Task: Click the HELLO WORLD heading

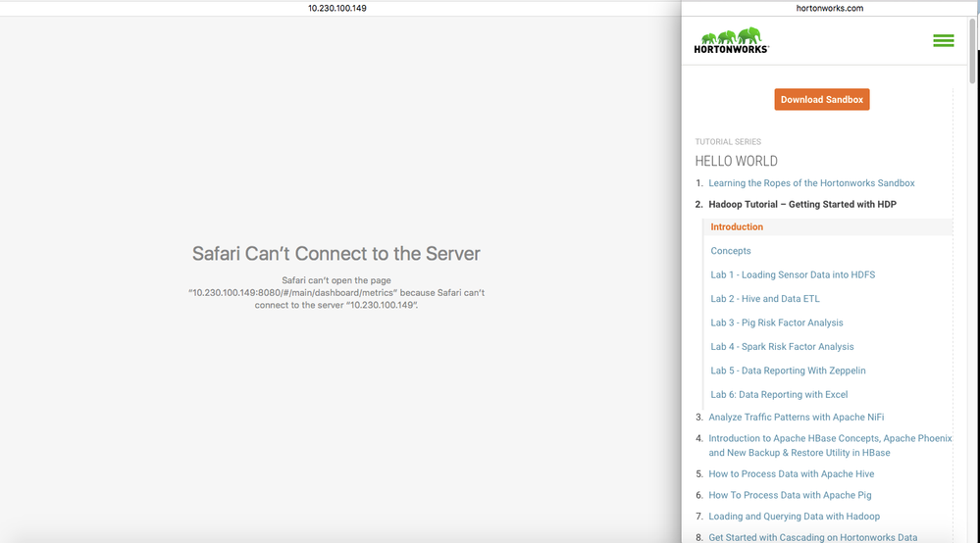Action: point(737,161)
